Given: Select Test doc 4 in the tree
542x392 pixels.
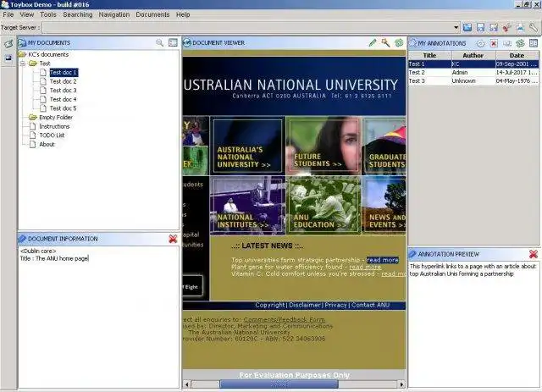Looking at the screenshot, I should click(x=64, y=99).
